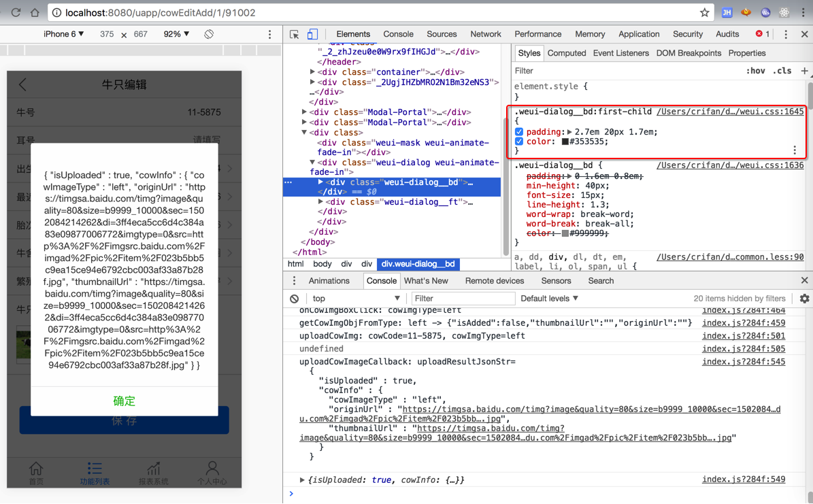Open Application panel tab
This screenshot has width=813, height=504.
tap(639, 34)
